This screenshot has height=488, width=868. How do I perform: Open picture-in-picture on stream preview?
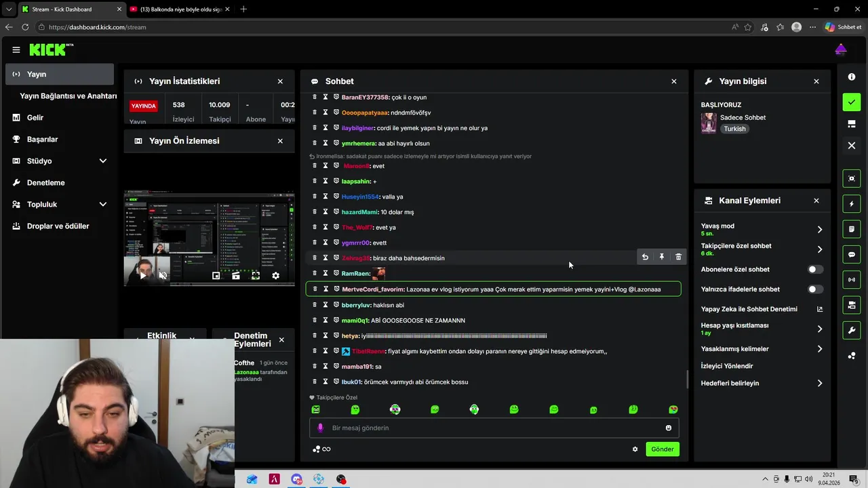coord(216,276)
